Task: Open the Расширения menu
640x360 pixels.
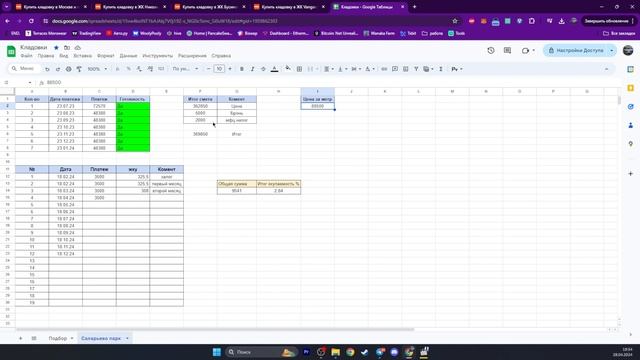Action: [192, 56]
